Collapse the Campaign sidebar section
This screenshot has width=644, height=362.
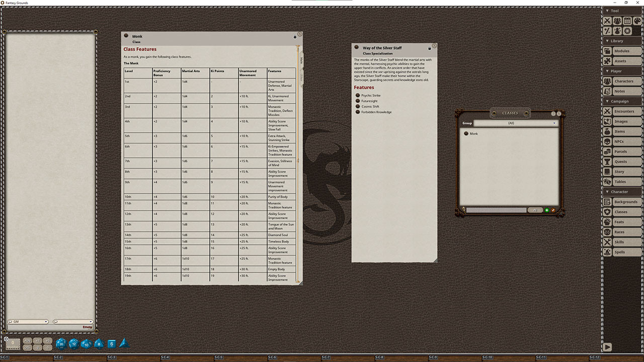click(x=620, y=101)
